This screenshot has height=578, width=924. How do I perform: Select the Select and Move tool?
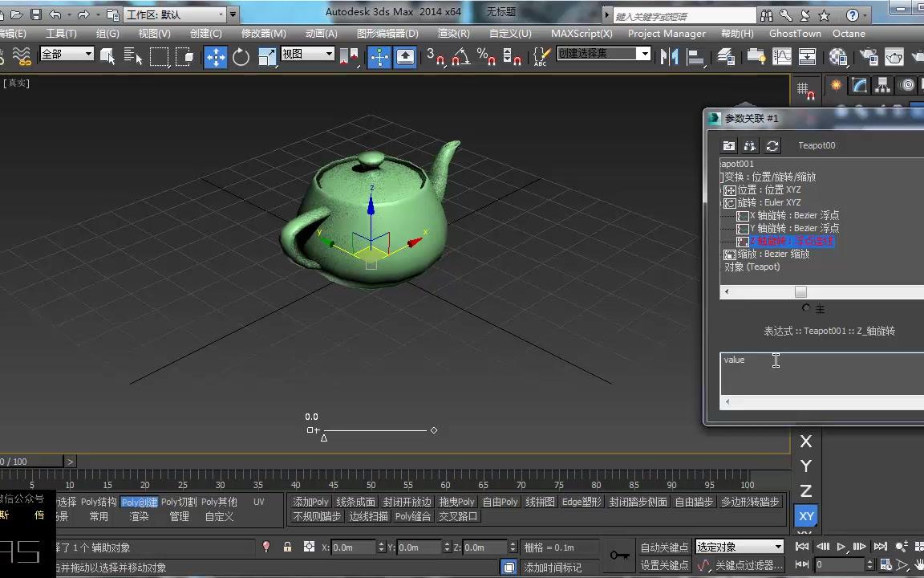click(x=217, y=56)
